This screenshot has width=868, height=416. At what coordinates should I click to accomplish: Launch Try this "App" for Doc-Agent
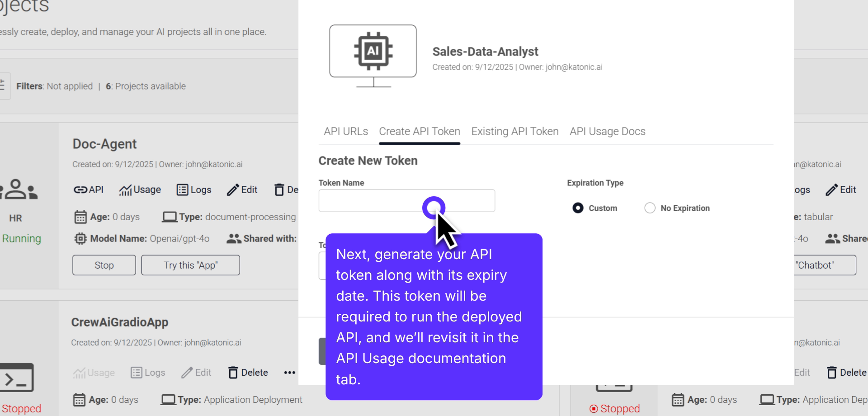pyautogui.click(x=190, y=265)
